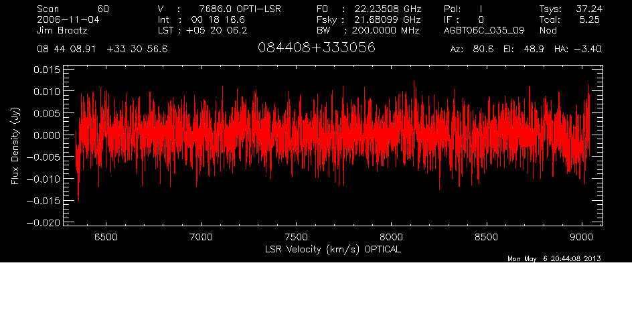Click the observer name Jim Braatz
644x328 pixels.
62,30
